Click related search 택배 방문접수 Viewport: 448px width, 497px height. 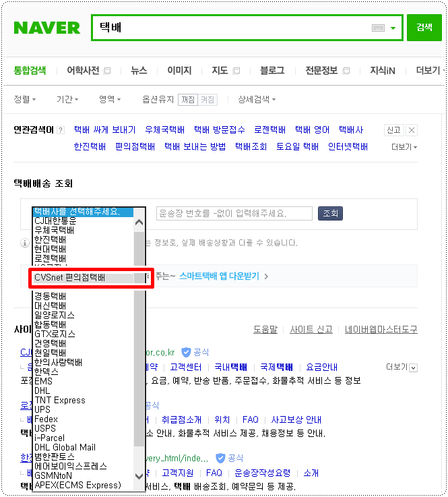click(220, 129)
